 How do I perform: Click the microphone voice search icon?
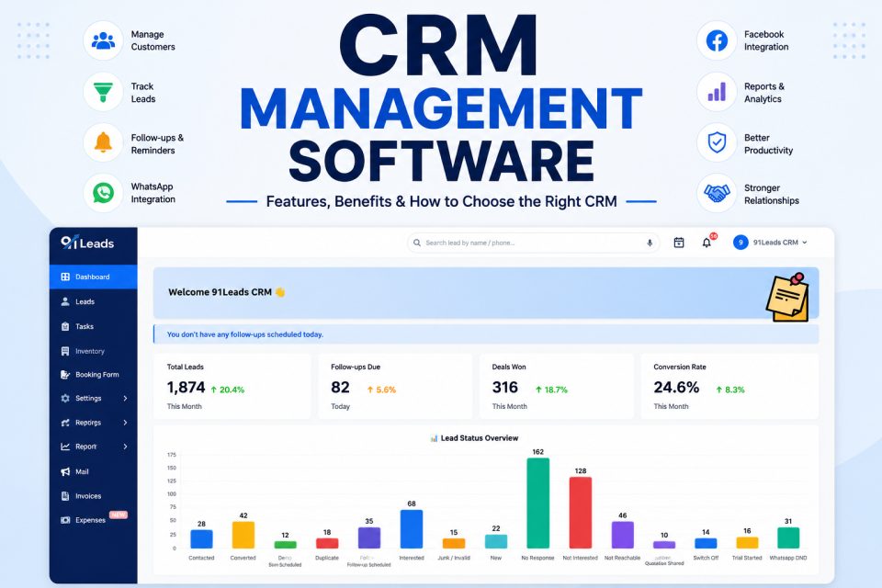point(650,243)
